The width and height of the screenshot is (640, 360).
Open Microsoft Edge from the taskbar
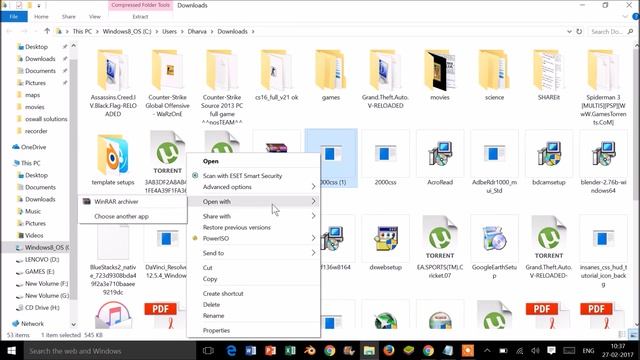231,351
